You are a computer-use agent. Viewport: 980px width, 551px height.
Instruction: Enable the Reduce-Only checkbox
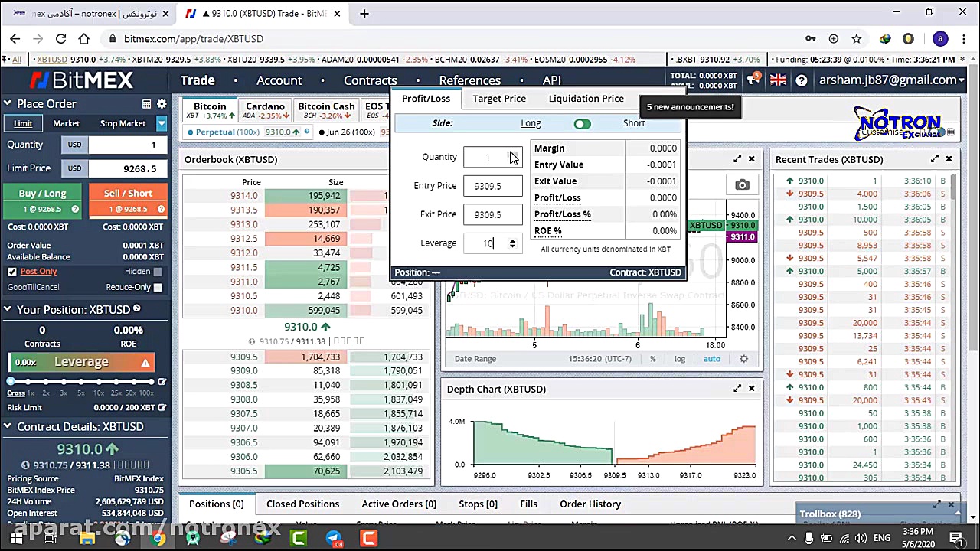click(x=158, y=288)
